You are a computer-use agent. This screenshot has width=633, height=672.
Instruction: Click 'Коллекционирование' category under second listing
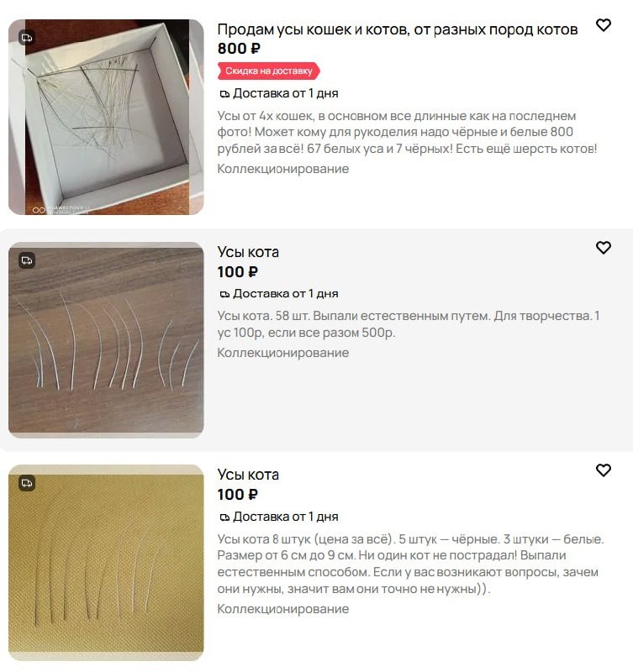coord(283,353)
